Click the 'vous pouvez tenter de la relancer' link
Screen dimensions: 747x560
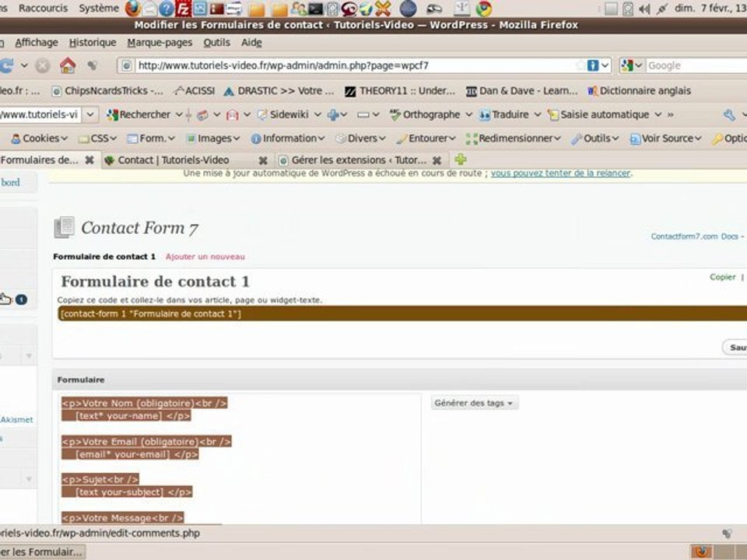(560, 173)
